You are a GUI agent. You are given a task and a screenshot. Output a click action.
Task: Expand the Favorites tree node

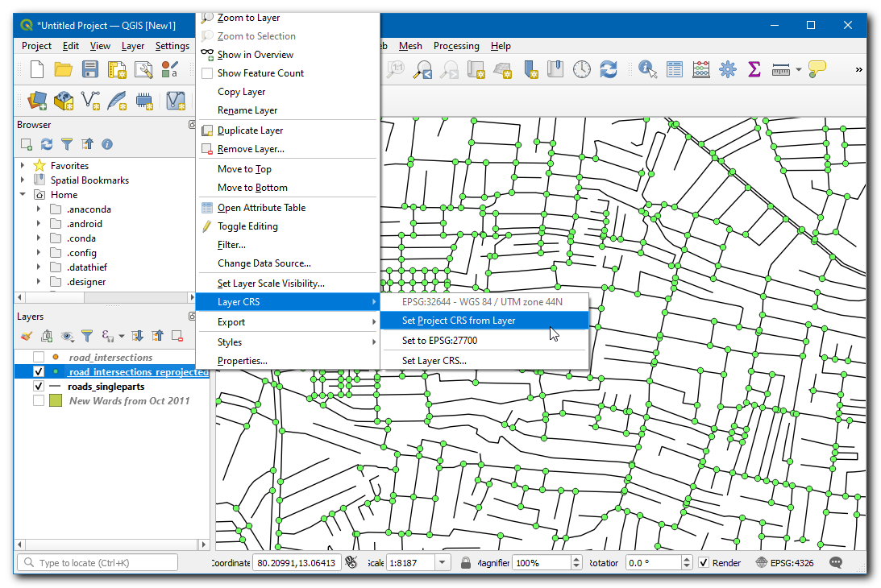click(23, 166)
